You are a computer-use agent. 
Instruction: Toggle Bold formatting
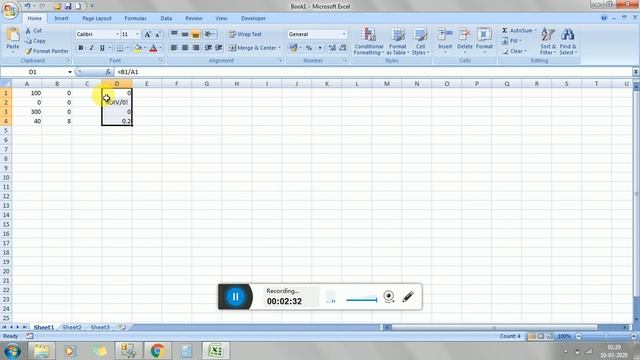81,48
